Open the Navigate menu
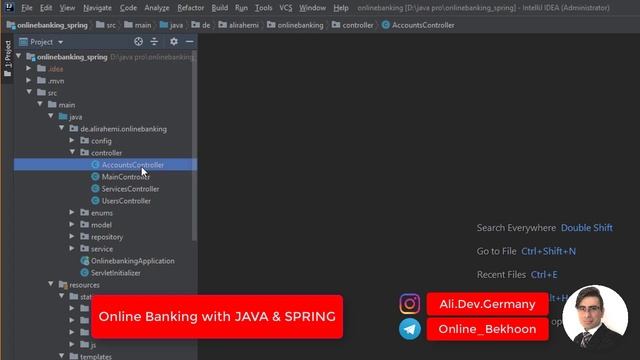The height and width of the screenshot is (360, 640). point(97,8)
